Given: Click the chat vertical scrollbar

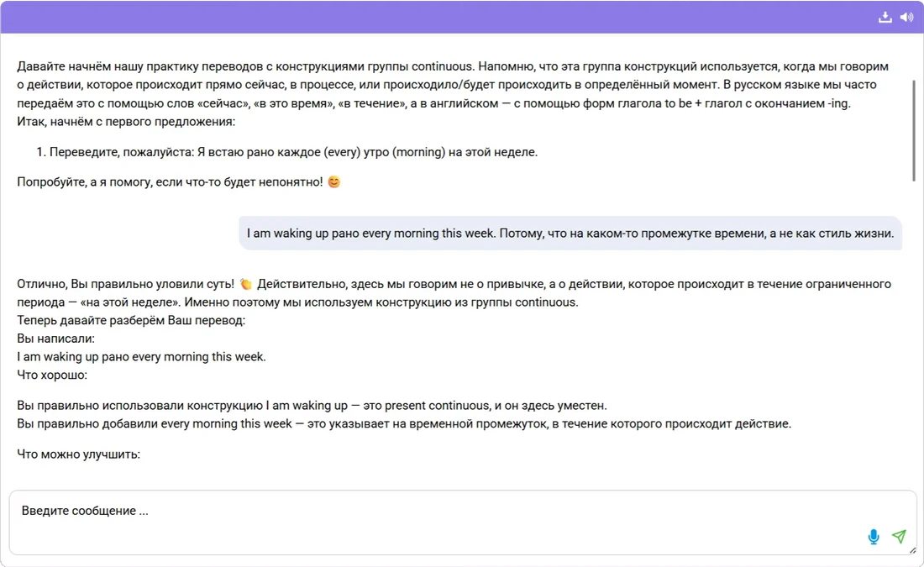Looking at the screenshot, I should point(915,131).
